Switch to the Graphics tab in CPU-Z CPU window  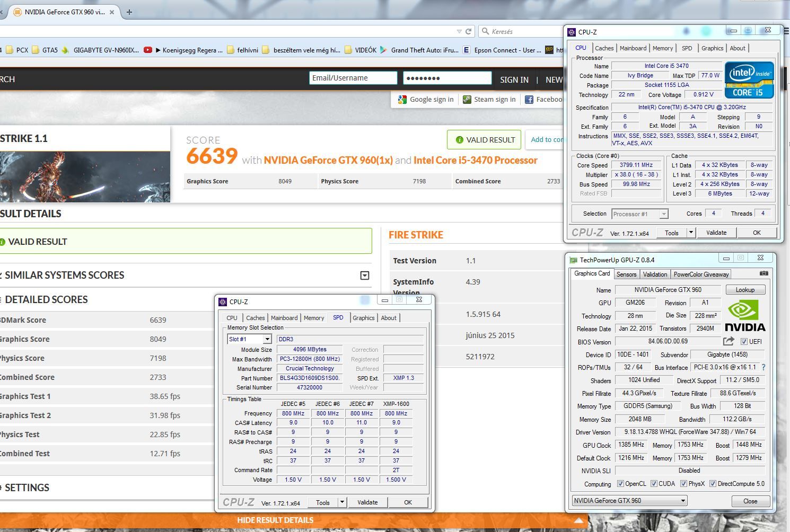(712, 48)
